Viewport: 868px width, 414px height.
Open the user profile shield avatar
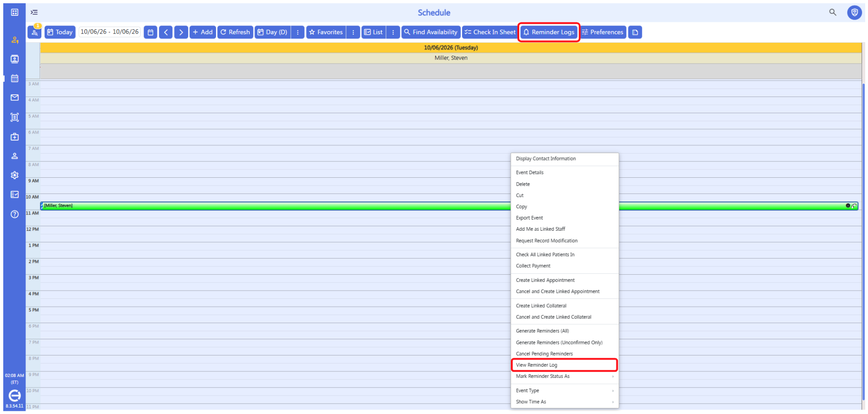tap(854, 13)
